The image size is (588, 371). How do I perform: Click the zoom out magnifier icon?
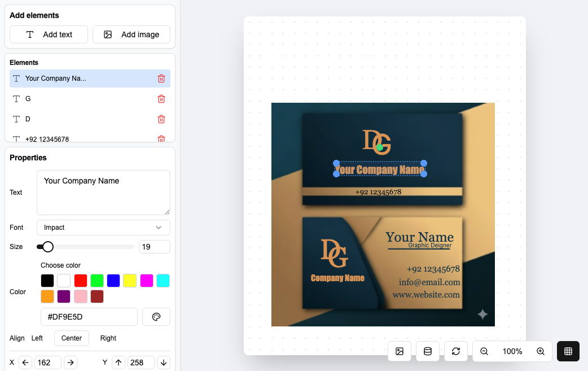pyautogui.click(x=484, y=351)
